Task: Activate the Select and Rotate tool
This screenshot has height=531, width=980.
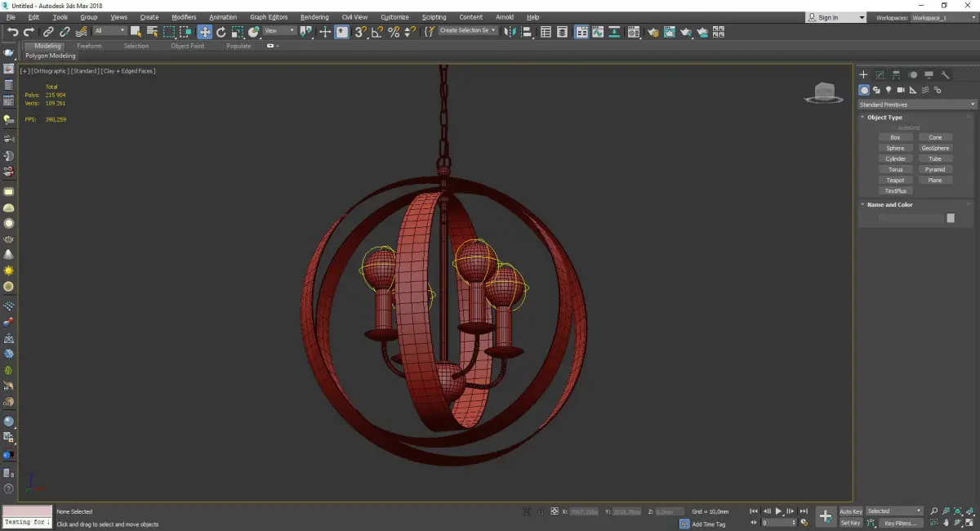Action: coord(220,32)
